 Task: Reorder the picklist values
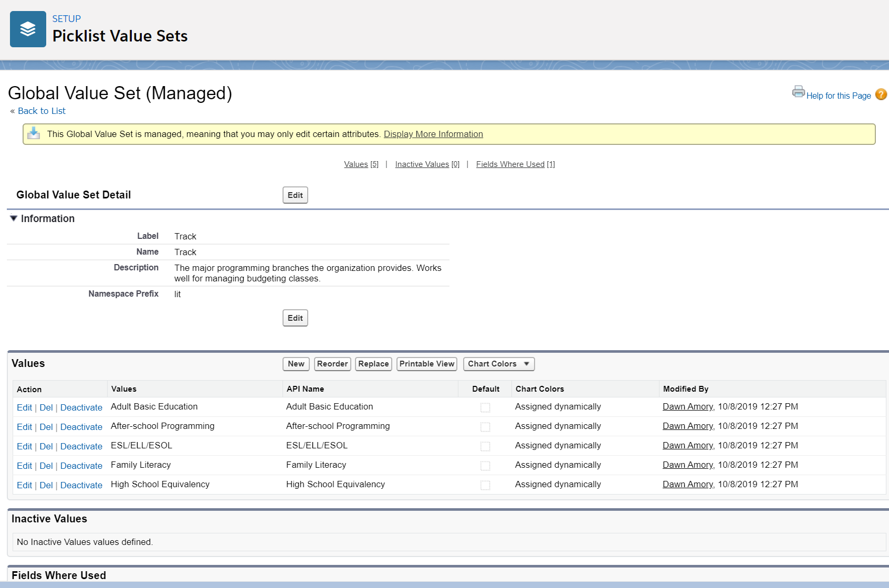click(x=332, y=364)
